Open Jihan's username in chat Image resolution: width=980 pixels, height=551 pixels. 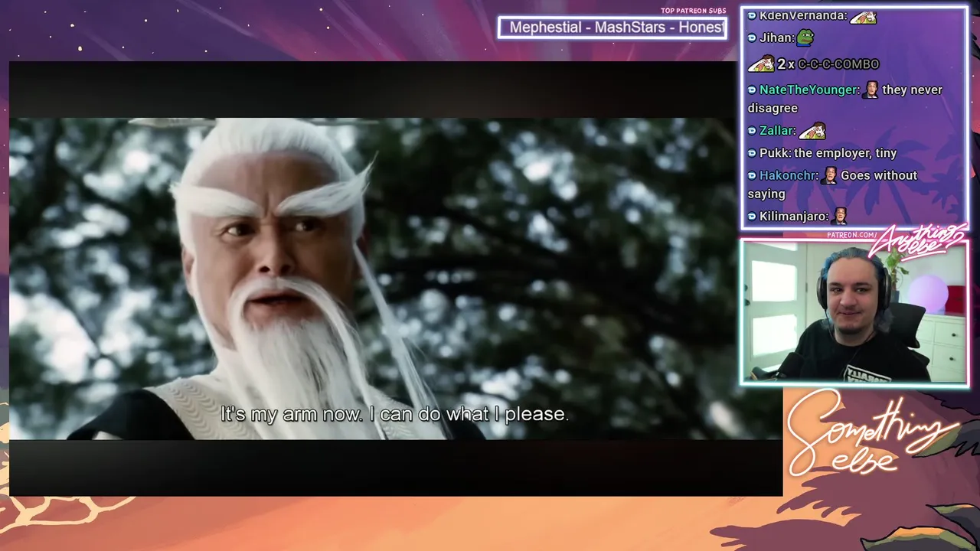click(x=775, y=37)
